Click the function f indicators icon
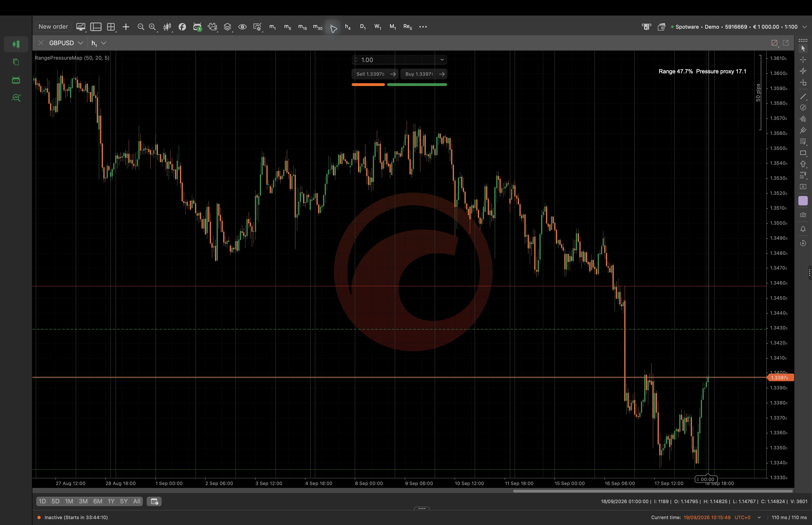The image size is (812, 525). [182, 27]
